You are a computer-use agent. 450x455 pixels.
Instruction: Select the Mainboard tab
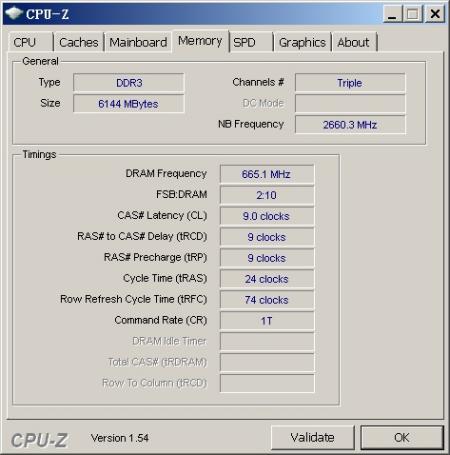pyautogui.click(x=138, y=42)
